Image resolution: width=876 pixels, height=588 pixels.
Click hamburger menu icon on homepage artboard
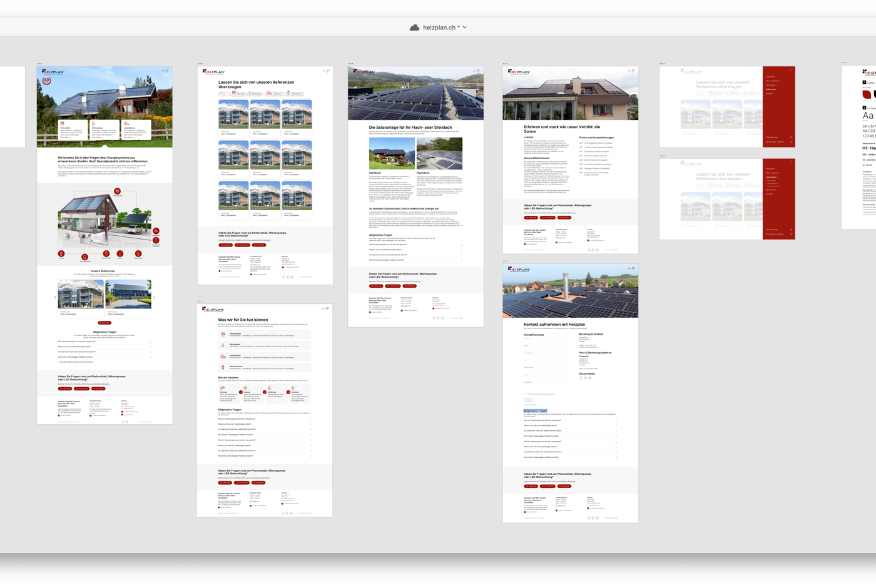click(167, 71)
